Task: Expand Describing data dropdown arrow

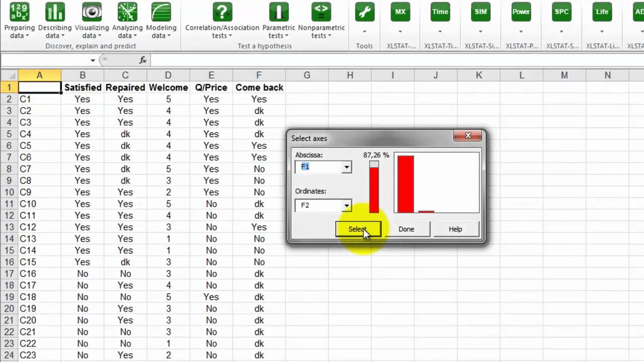Action: point(62,36)
